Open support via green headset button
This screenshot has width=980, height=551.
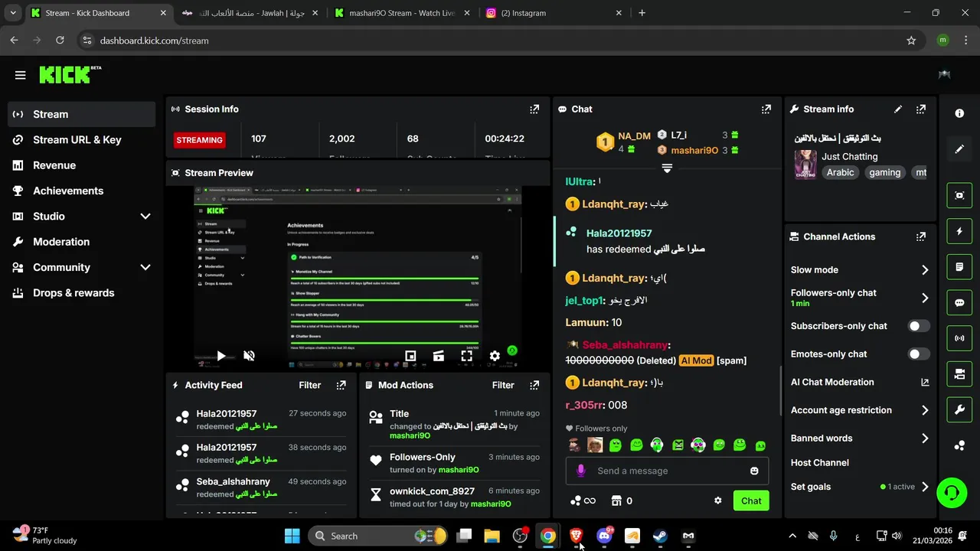click(x=952, y=492)
